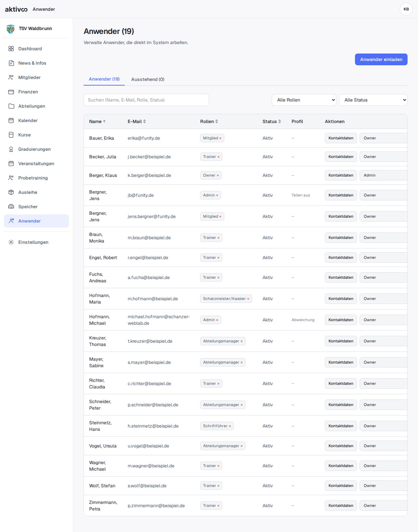
Task: Open Einstellungen settings
Action: click(x=36, y=242)
